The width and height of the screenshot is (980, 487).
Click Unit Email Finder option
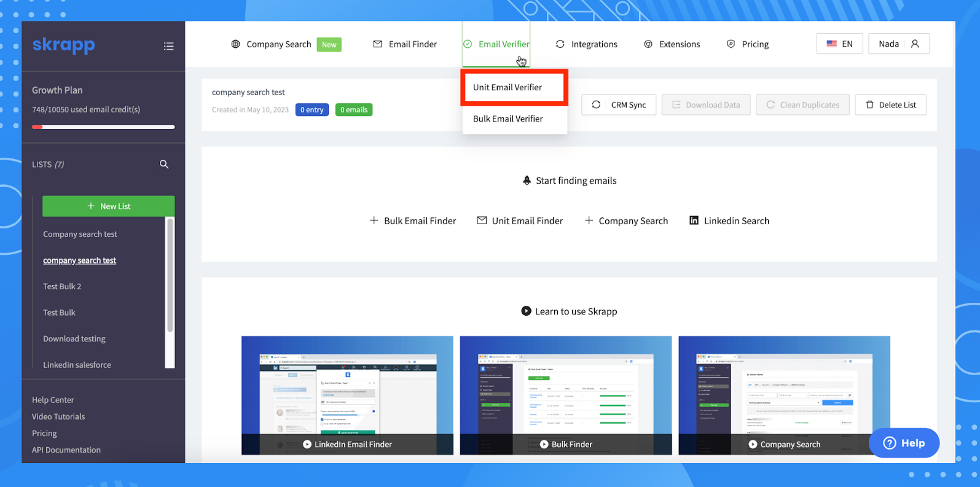coord(520,220)
